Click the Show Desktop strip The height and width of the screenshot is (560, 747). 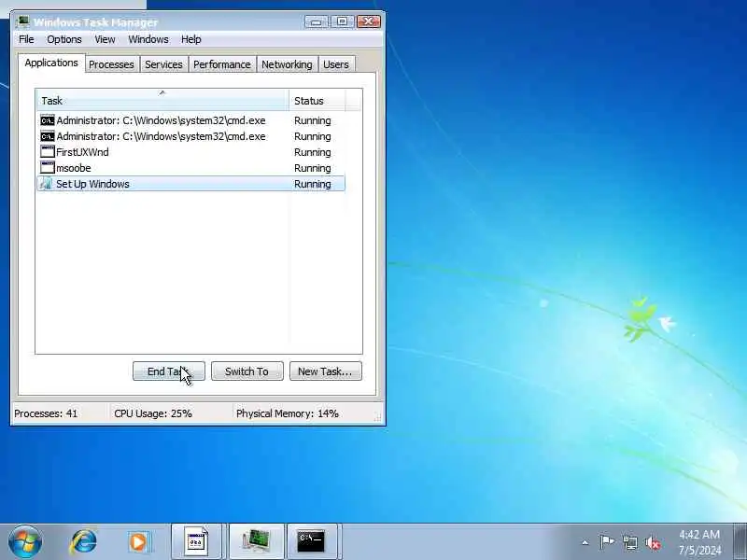coord(740,542)
